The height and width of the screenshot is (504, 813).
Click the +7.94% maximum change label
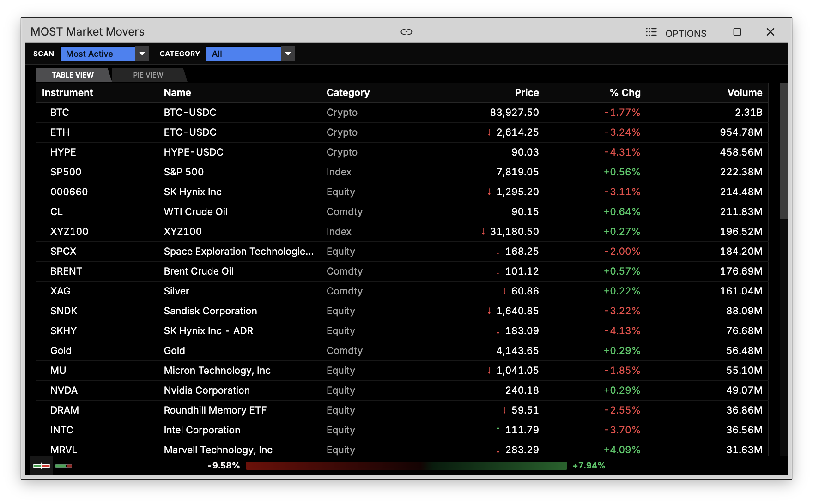(x=589, y=466)
